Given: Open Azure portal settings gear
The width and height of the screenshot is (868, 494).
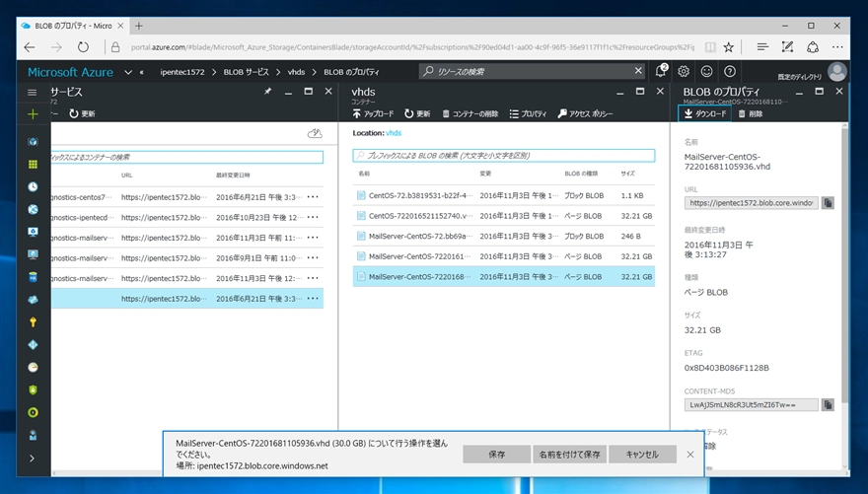Looking at the screenshot, I should pyautogui.click(x=684, y=71).
